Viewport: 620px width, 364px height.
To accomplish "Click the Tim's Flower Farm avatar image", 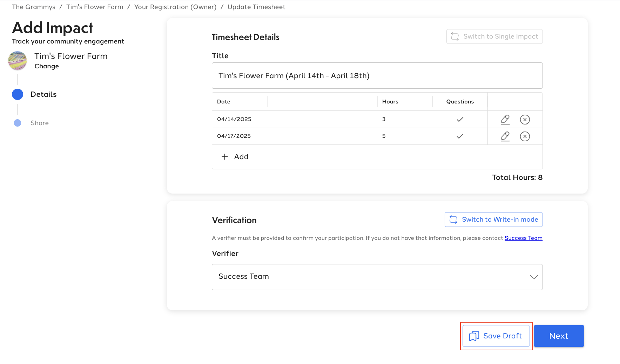I will pyautogui.click(x=18, y=61).
